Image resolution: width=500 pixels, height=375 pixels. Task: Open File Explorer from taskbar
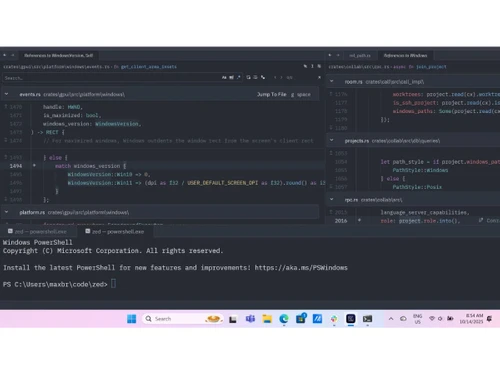[267, 319]
